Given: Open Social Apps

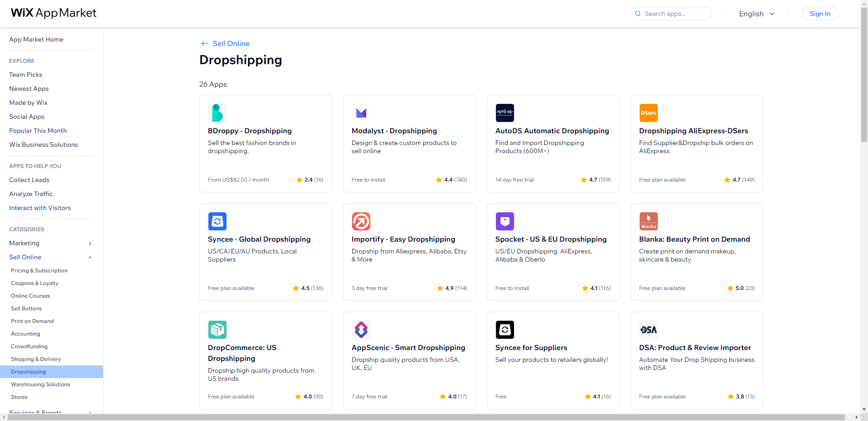Looking at the screenshot, I should 27,117.
